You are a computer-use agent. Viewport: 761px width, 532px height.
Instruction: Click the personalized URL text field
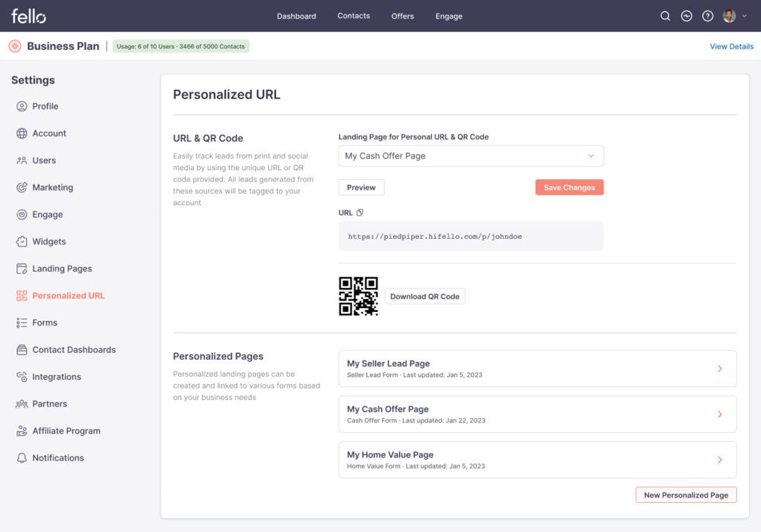471,237
